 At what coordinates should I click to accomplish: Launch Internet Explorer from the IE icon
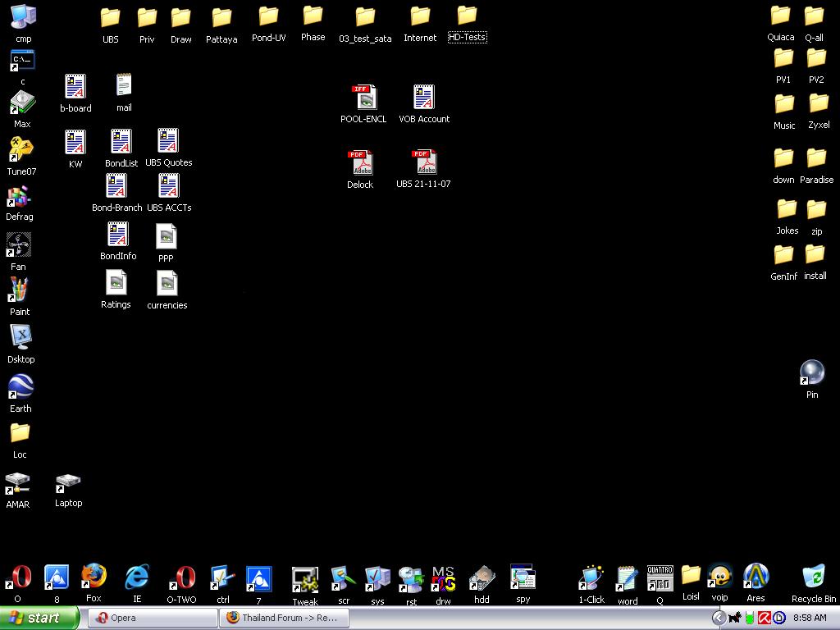[x=137, y=577]
